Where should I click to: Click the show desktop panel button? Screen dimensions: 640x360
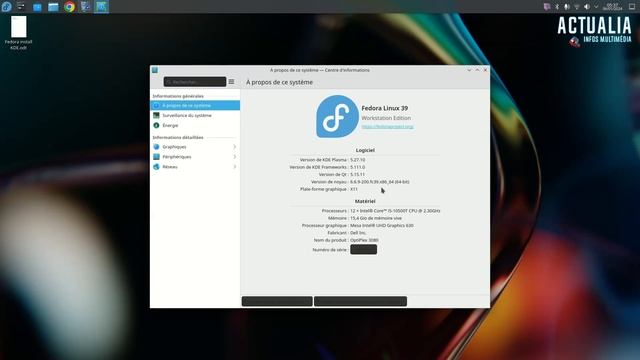[x=632, y=7]
